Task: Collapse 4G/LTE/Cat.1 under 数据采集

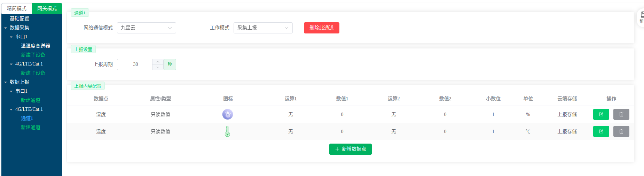Action: pos(11,64)
